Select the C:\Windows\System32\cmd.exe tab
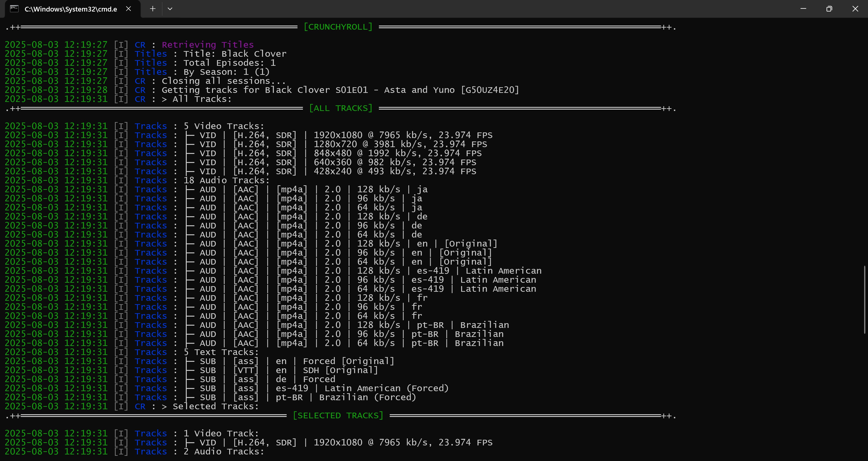 [x=71, y=9]
